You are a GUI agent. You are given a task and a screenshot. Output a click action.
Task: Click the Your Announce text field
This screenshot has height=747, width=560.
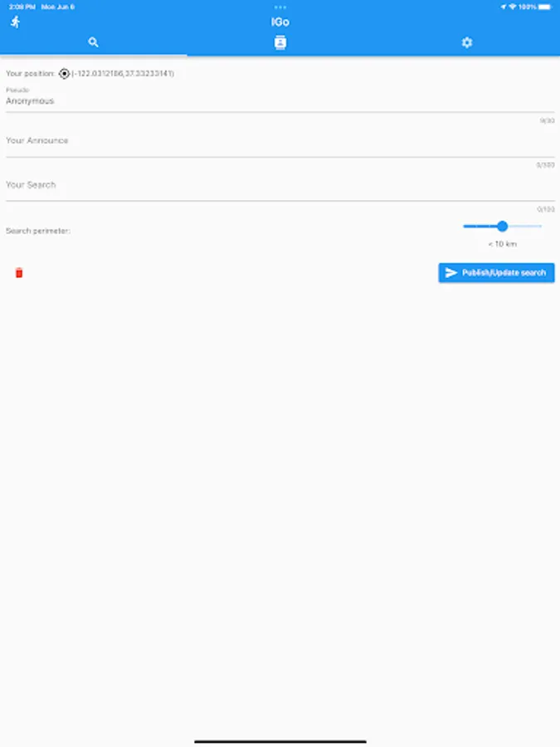pos(280,140)
